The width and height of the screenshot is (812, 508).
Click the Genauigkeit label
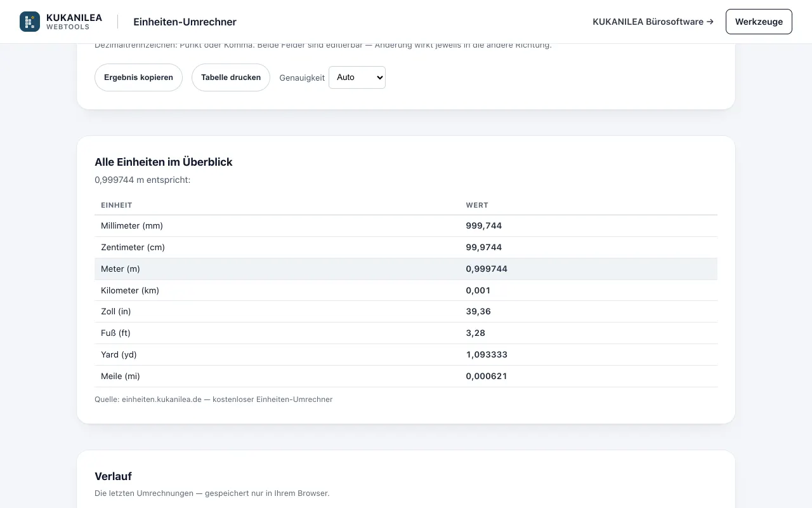tap(302, 77)
